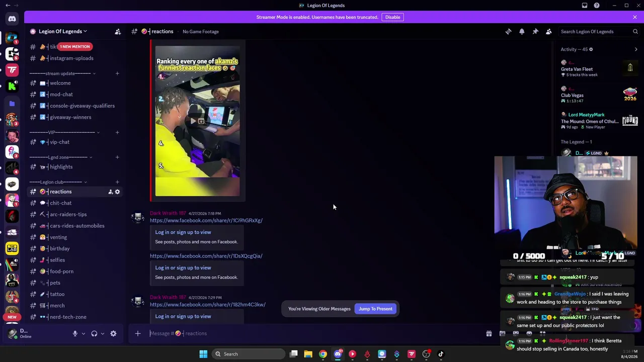Open Windows Start menu
The image size is (644, 362).
203,354
